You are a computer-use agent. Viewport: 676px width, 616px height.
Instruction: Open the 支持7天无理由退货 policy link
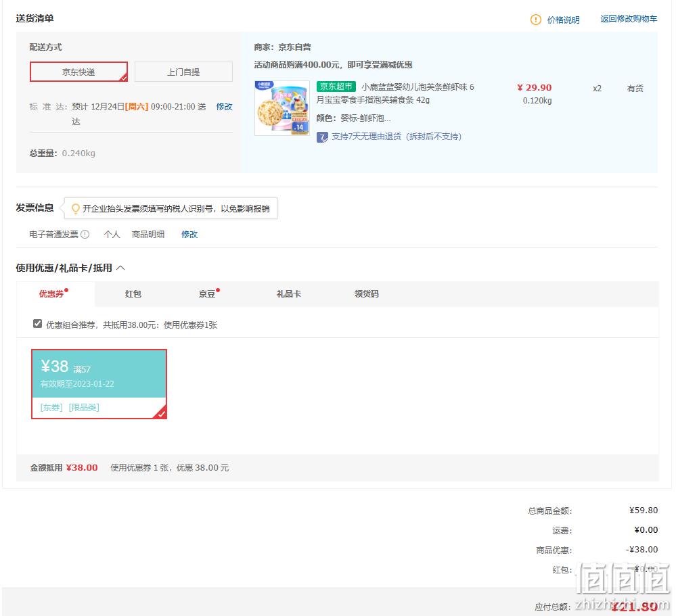pyautogui.click(x=397, y=137)
